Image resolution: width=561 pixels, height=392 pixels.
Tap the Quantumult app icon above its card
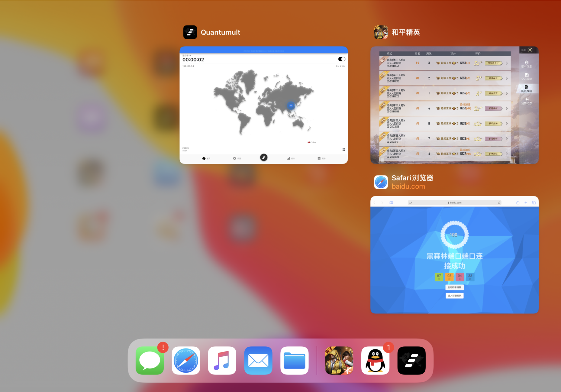pos(190,32)
